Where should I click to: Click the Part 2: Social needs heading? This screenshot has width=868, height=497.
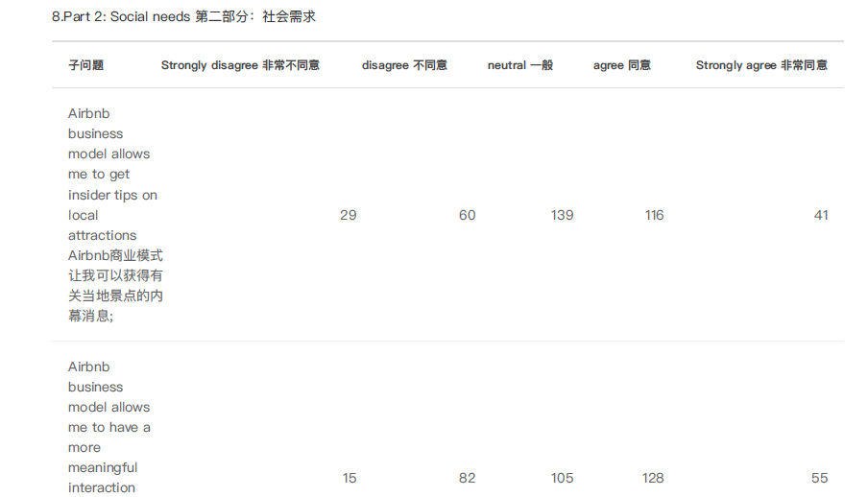[x=183, y=17]
